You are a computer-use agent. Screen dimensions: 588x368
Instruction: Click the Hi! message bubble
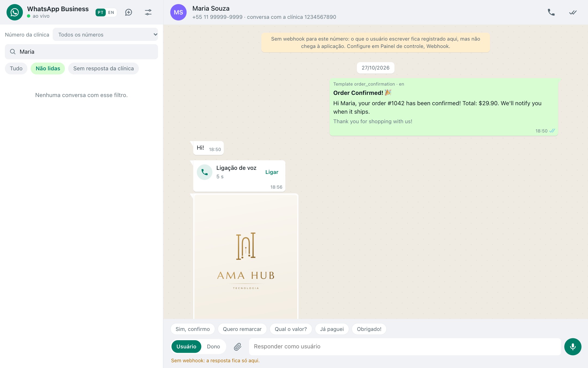click(209, 148)
